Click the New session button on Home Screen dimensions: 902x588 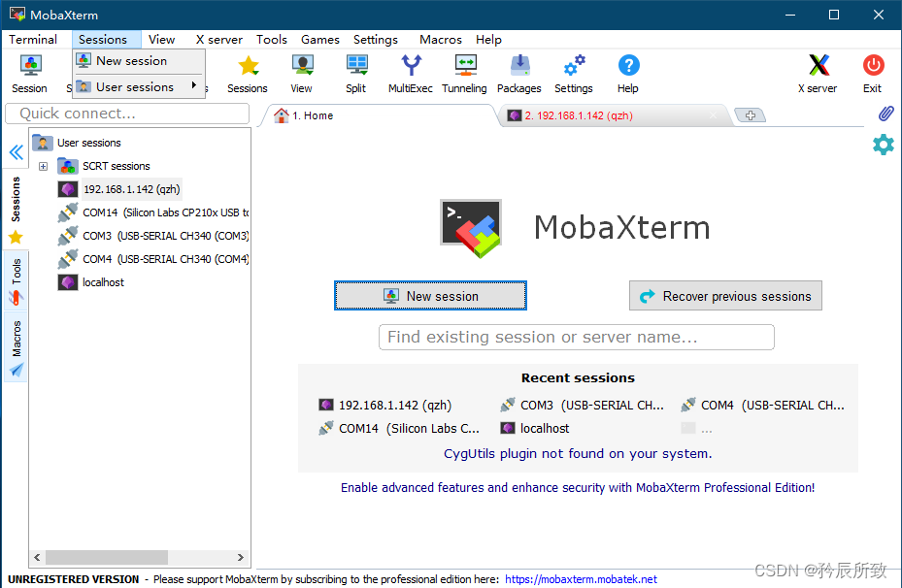tap(430, 295)
